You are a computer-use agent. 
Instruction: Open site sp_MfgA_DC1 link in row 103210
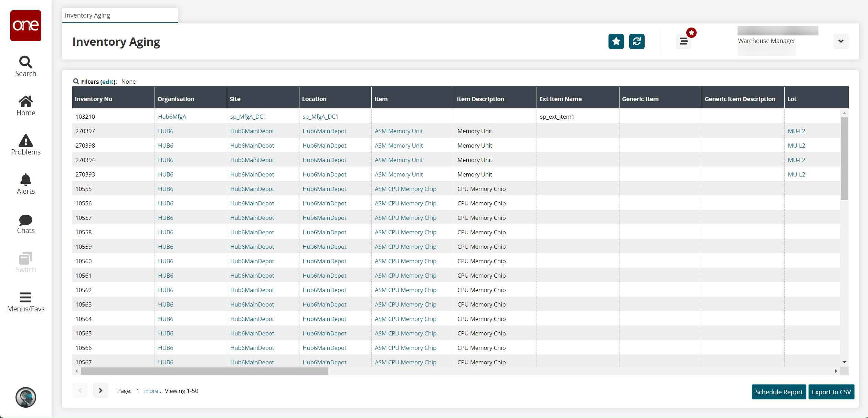pyautogui.click(x=248, y=117)
